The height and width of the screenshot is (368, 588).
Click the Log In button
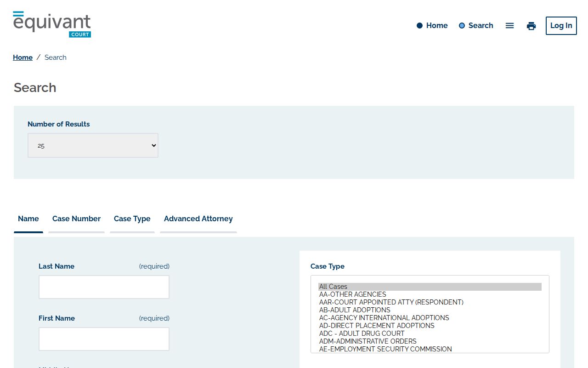tap(561, 26)
